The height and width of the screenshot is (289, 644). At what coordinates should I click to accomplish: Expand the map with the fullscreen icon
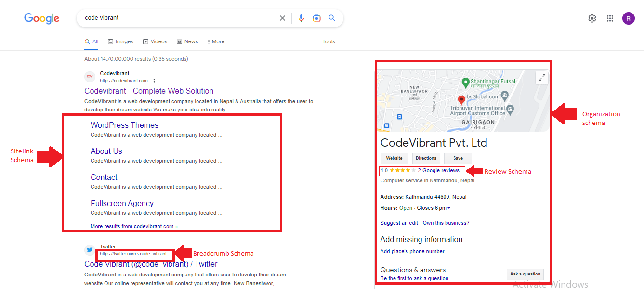point(541,77)
